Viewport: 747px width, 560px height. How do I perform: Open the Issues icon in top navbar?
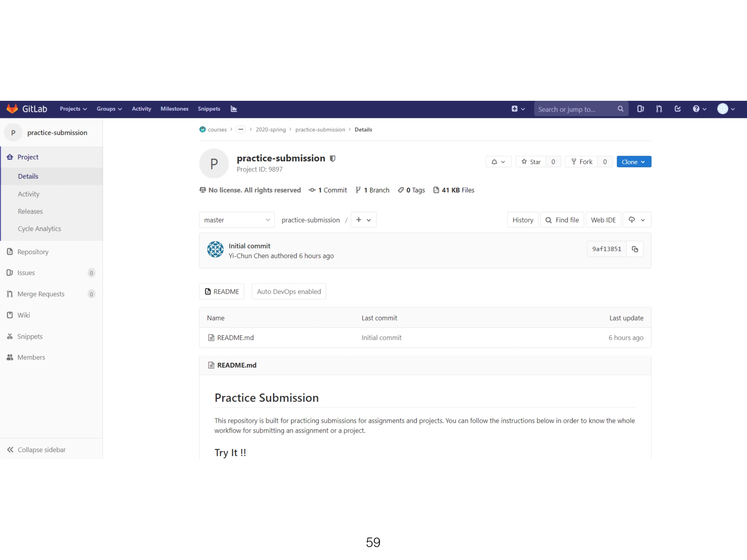click(x=640, y=109)
